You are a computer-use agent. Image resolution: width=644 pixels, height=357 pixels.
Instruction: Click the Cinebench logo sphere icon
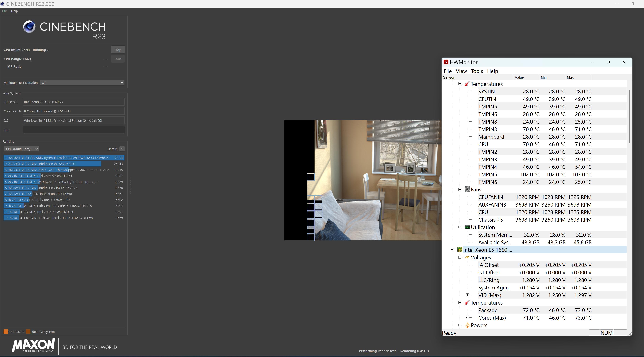click(x=29, y=27)
